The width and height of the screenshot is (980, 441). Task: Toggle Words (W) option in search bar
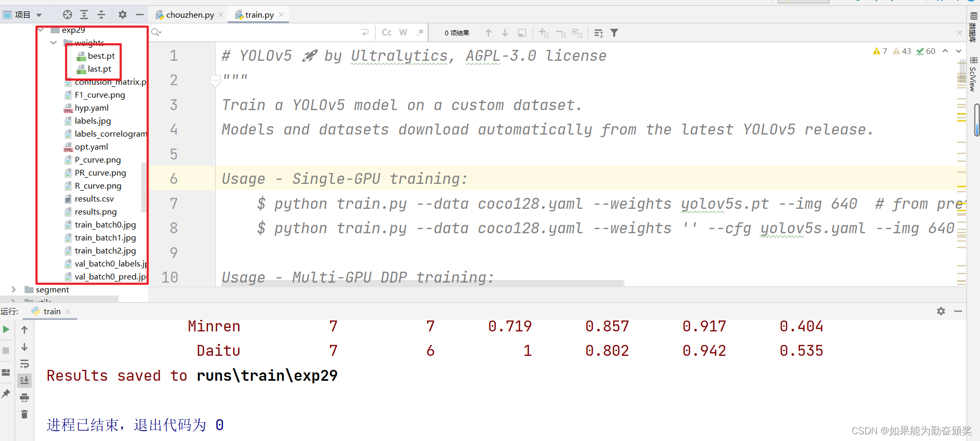pyautogui.click(x=403, y=33)
